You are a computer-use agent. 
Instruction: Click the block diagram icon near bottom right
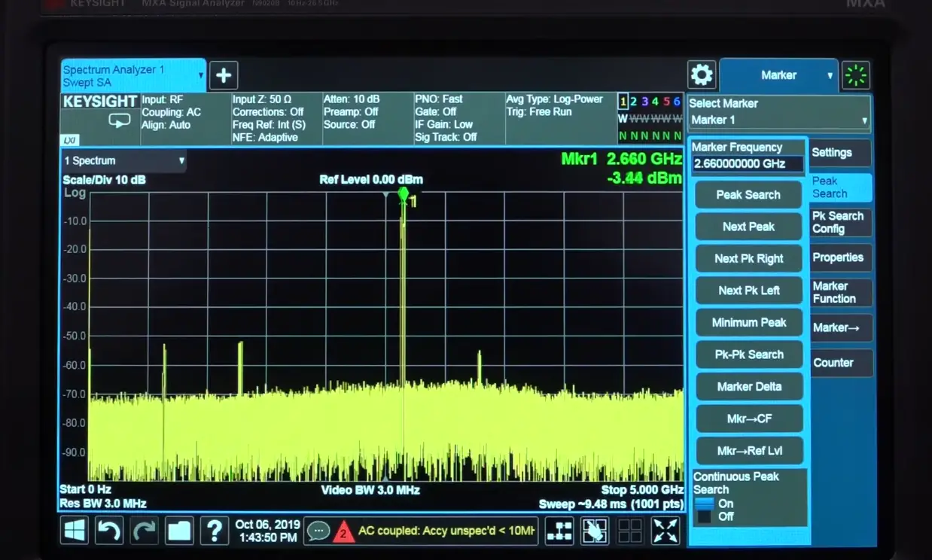559,531
